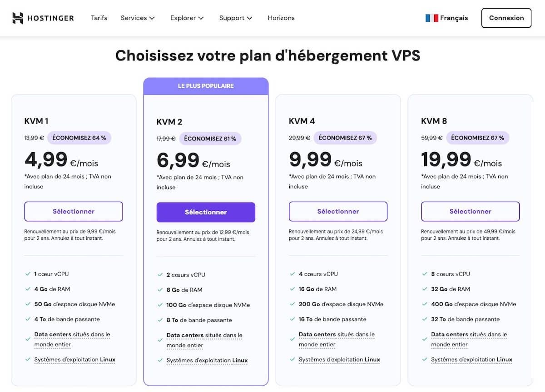The width and height of the screenshot is (545, 392).
Task: Click the LE PLUS POPULAIRE banner
Action: pos(206,86)
